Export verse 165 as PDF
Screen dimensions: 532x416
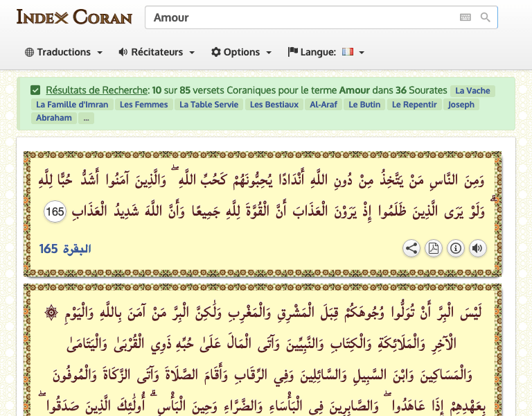coord(434,248)
